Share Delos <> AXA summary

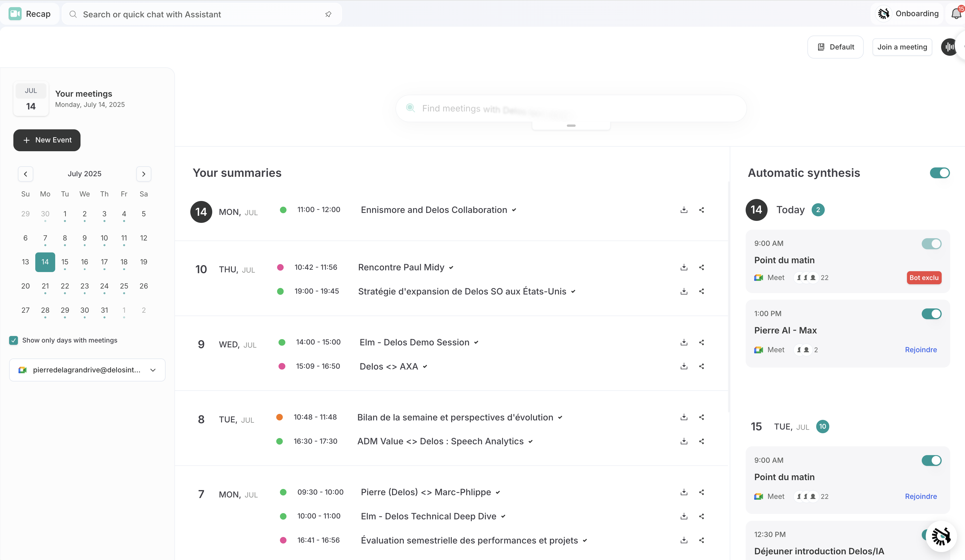(702, 366)
